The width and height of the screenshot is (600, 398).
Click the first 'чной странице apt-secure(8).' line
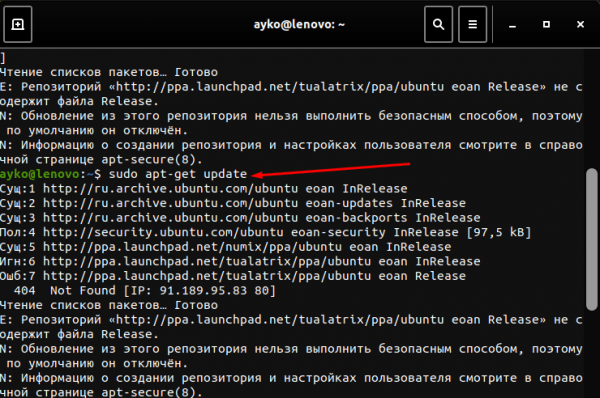(101, 160)
